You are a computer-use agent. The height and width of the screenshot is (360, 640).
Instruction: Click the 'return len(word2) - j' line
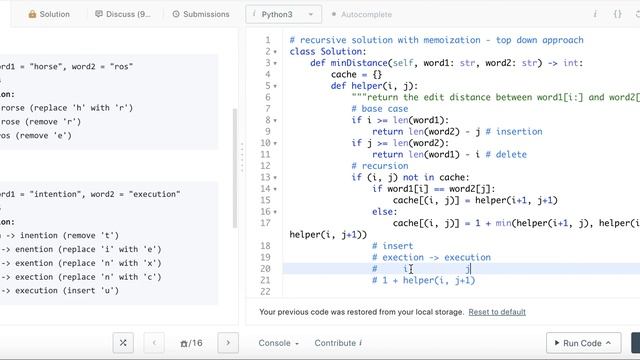(426, 132)
